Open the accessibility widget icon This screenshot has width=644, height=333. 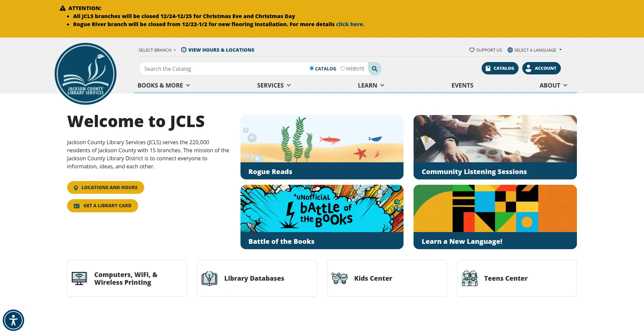13,320
